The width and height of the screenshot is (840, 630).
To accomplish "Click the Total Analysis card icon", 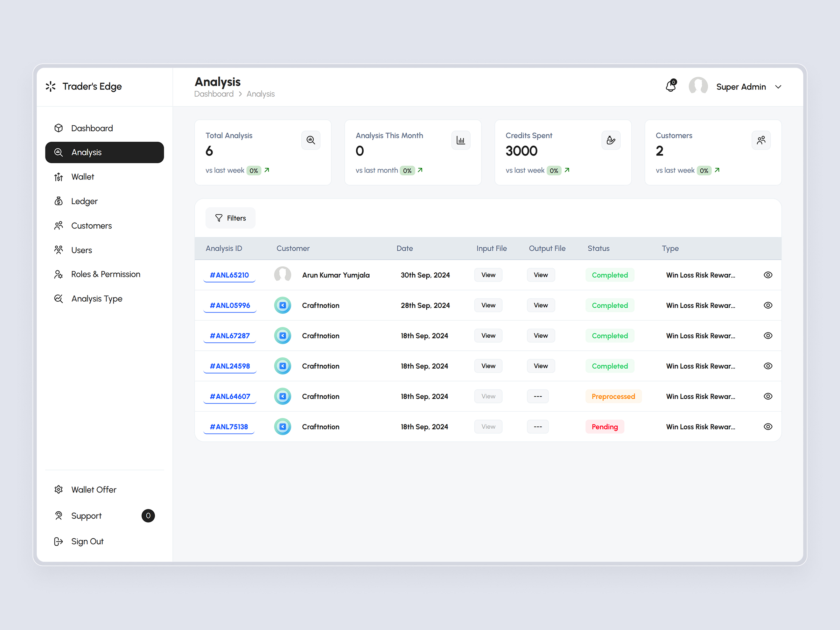I will click(311, 140).
